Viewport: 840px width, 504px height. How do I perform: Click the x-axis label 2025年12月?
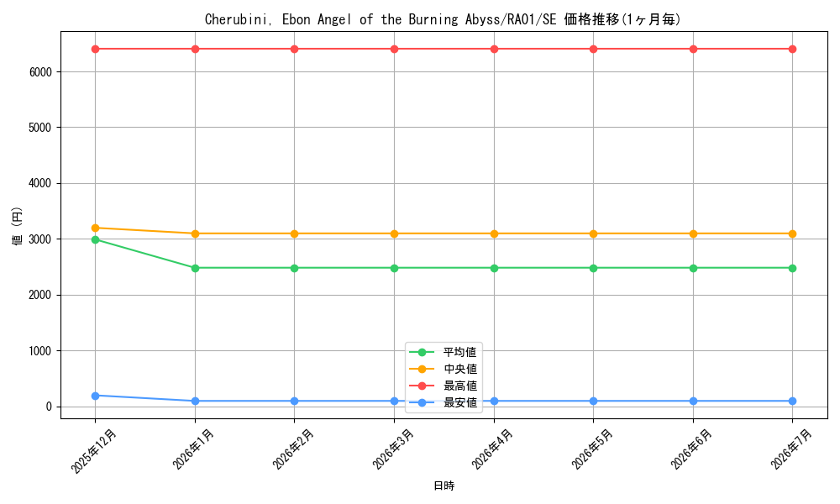tap(94, 451)
